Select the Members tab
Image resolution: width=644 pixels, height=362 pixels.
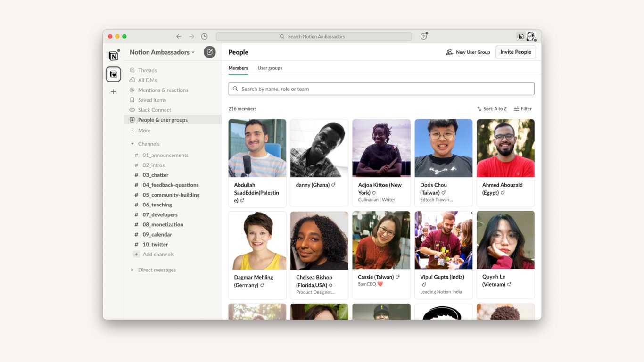click(238, 68)
